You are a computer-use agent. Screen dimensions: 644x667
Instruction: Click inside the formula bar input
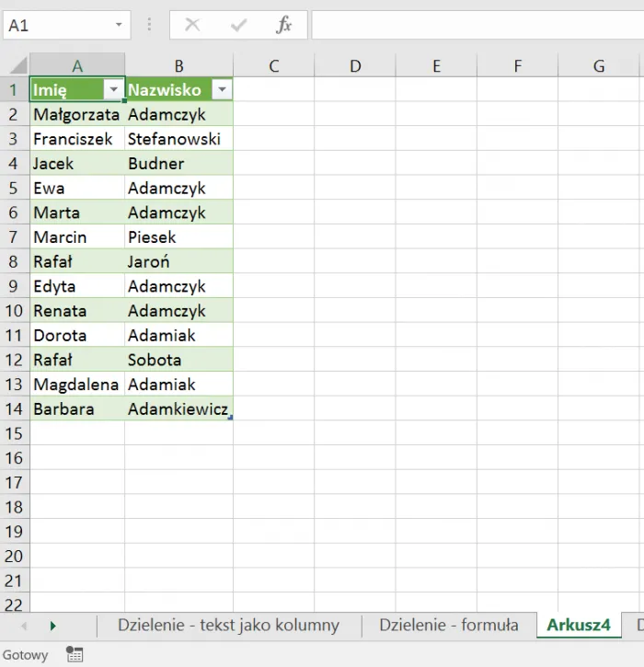[477, 26]
